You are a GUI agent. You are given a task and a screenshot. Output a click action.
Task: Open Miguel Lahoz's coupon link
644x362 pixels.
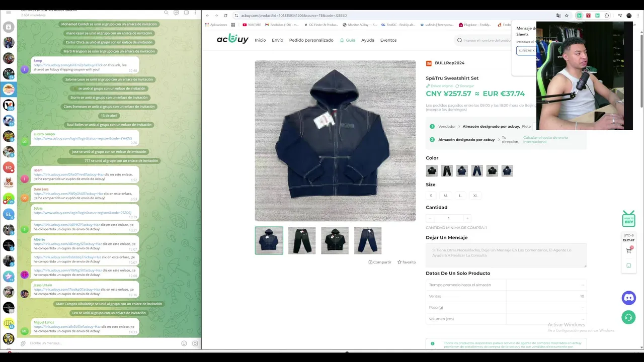click(67, 327)
